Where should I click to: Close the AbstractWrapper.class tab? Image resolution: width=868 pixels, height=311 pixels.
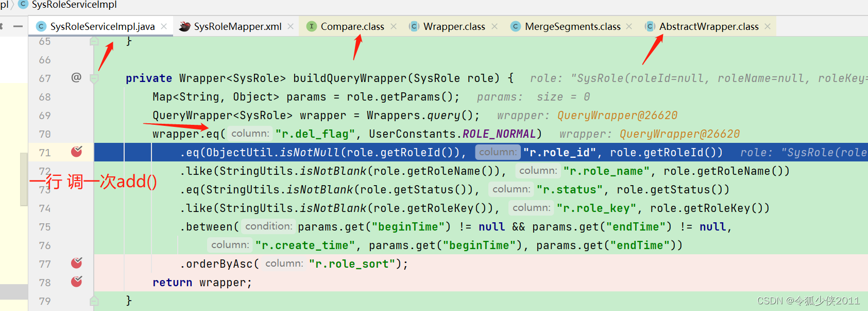(768, 26)
